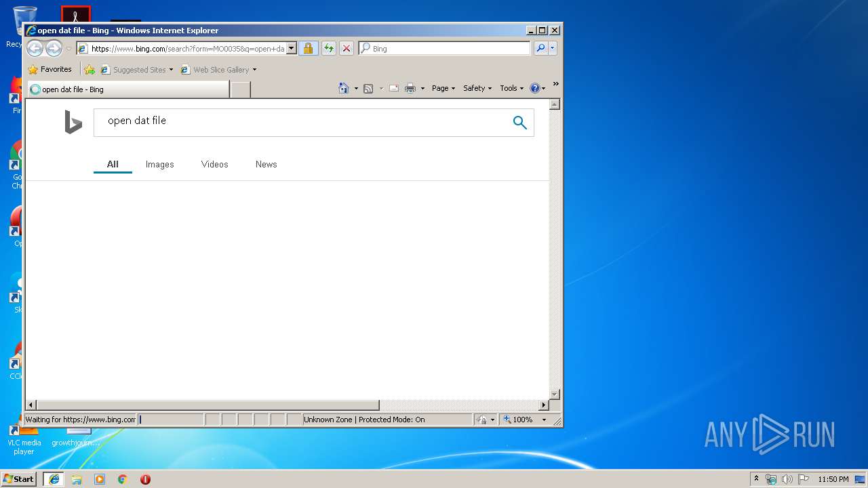Viewport: 868px width, 488px height.
Task: Click the Read Mail envelope icon
Action: pos(393,88)
